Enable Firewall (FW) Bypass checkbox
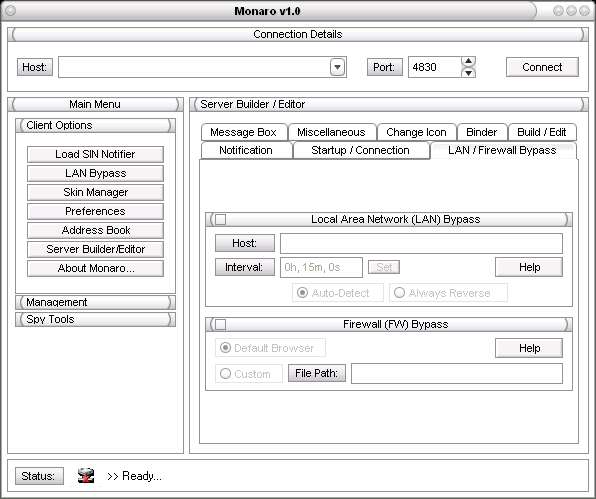The image size is (596, 499). pyautogui.click(x=220, y=324)
